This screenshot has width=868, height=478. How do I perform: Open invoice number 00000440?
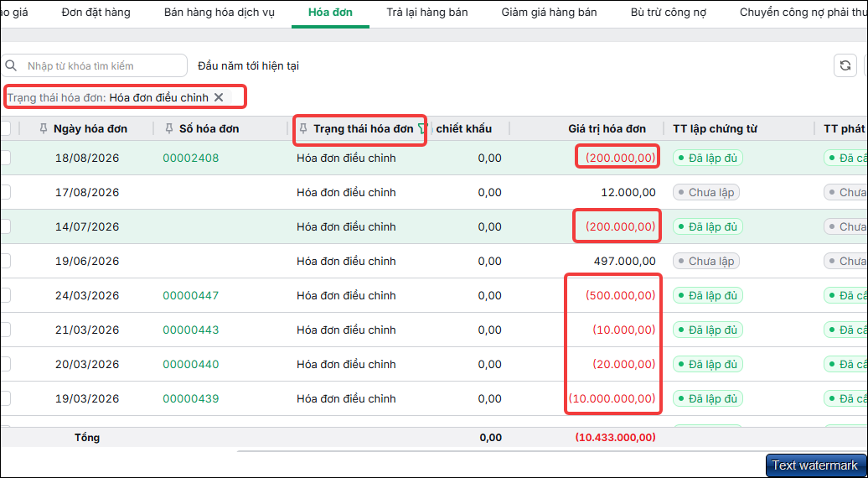[x=190, y=364]
